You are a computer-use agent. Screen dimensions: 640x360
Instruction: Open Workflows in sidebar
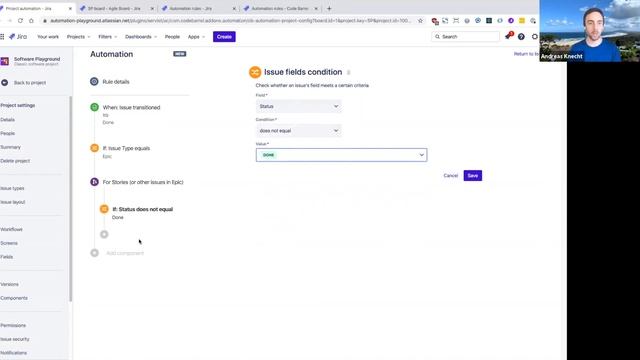coord(11,229)
